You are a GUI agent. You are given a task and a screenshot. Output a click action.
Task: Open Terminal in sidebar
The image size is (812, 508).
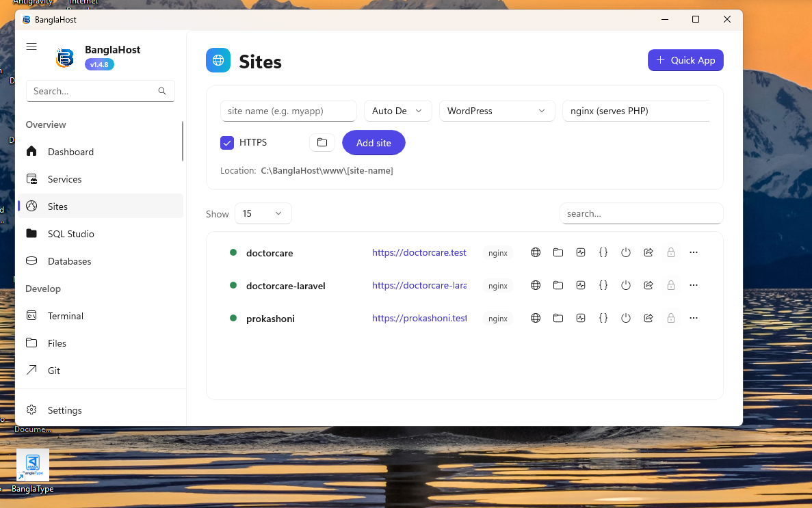click(101, 316)
